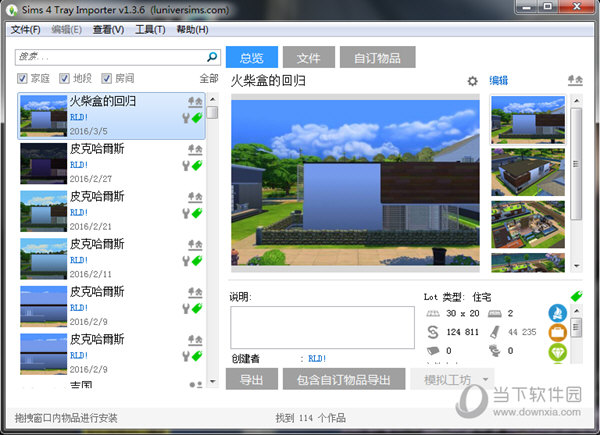Click the blue Outdoor Retreat pack icon
Image resolution: width=600 pixels, height=435 pixels.
pos(558,313)
